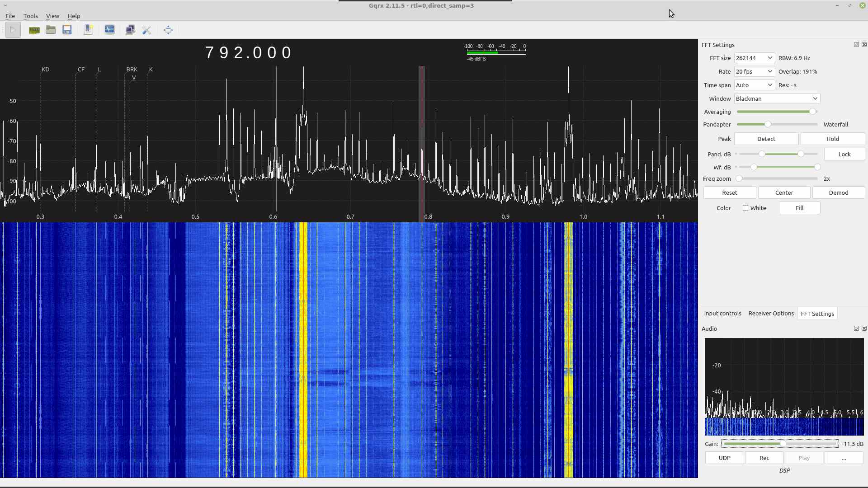Click the audio Gain slider

tap(779, 444)
